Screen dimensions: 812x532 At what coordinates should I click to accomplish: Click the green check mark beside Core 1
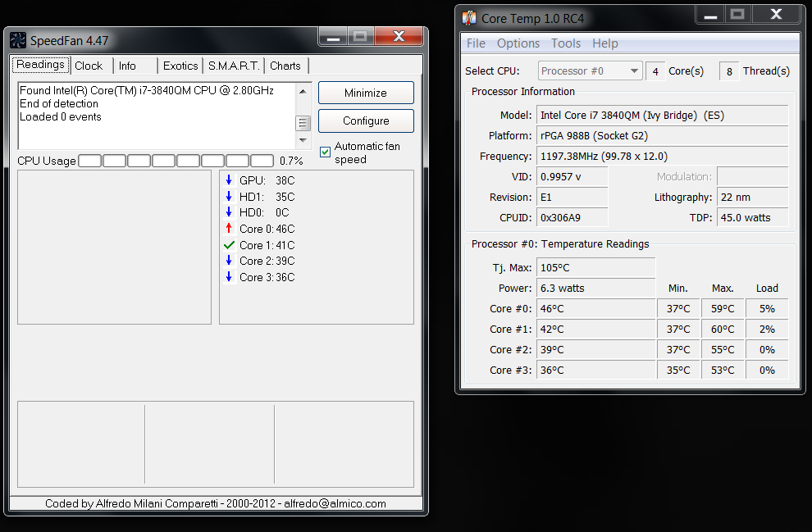(229, 245)
